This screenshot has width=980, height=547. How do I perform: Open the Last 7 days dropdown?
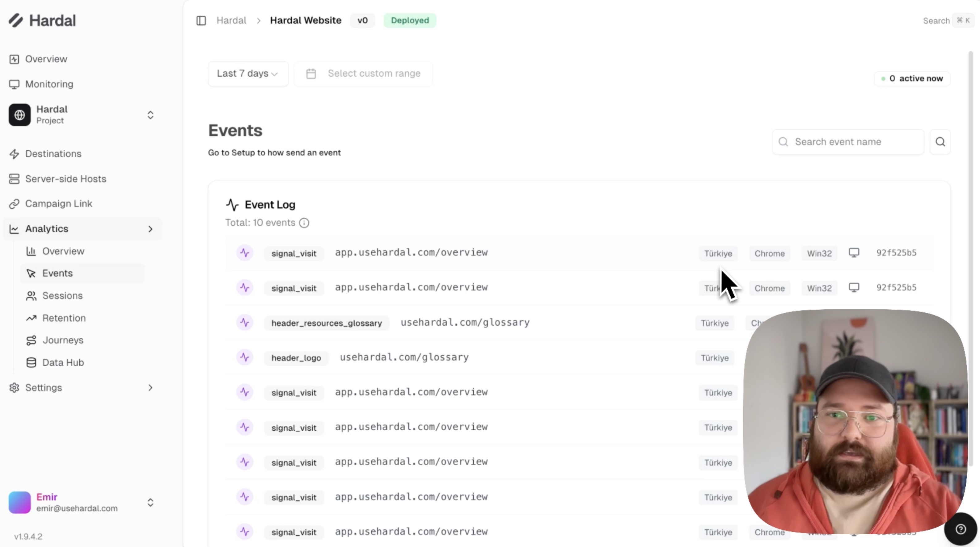click(248, 73)
